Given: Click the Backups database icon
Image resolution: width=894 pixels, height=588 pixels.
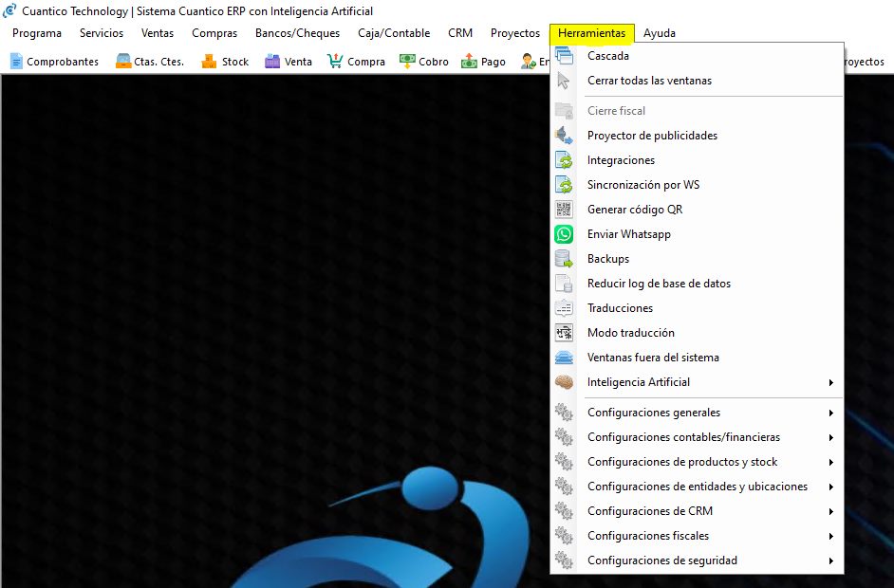Looking at the screenshot, I should point(564,259).
